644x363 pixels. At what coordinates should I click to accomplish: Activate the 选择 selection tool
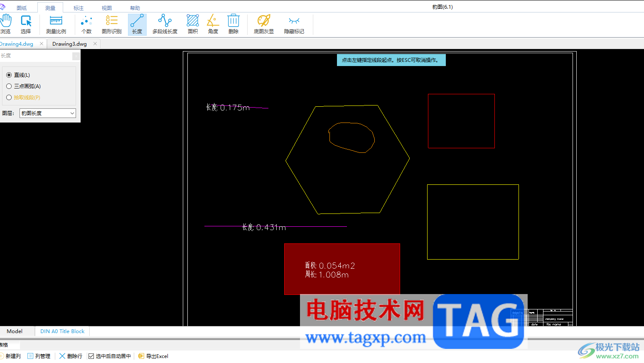click(x=26, y=25)
